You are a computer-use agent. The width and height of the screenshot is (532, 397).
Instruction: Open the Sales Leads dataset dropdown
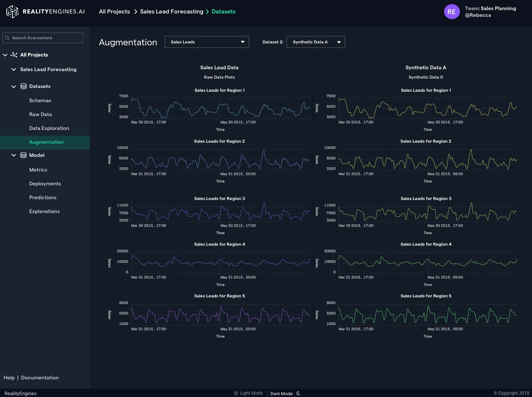pos(207,42)
